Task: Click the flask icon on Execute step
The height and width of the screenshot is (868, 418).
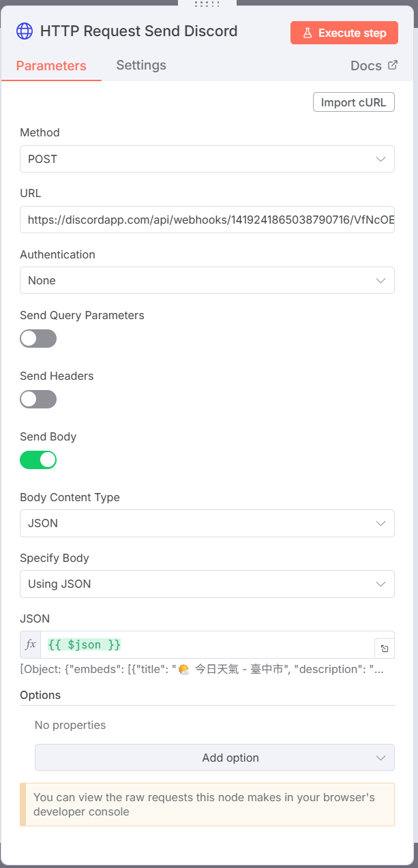Action: click(308, 33)
